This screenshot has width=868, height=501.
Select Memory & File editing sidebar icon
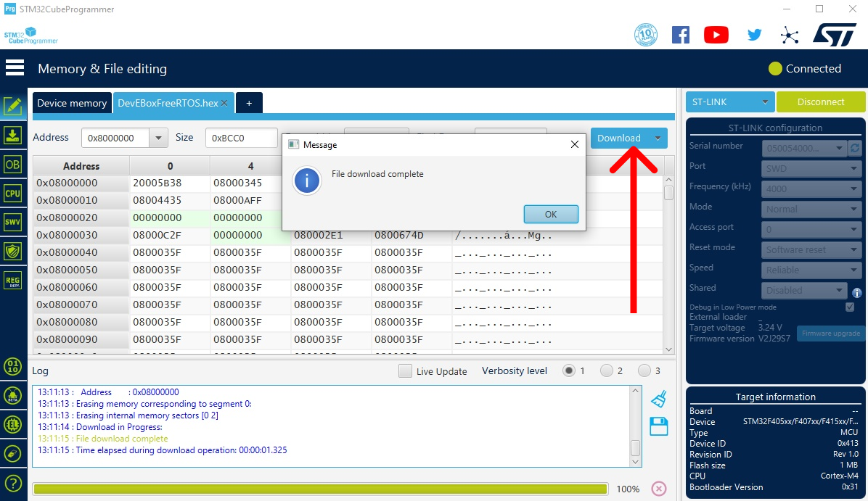point(13,106)
